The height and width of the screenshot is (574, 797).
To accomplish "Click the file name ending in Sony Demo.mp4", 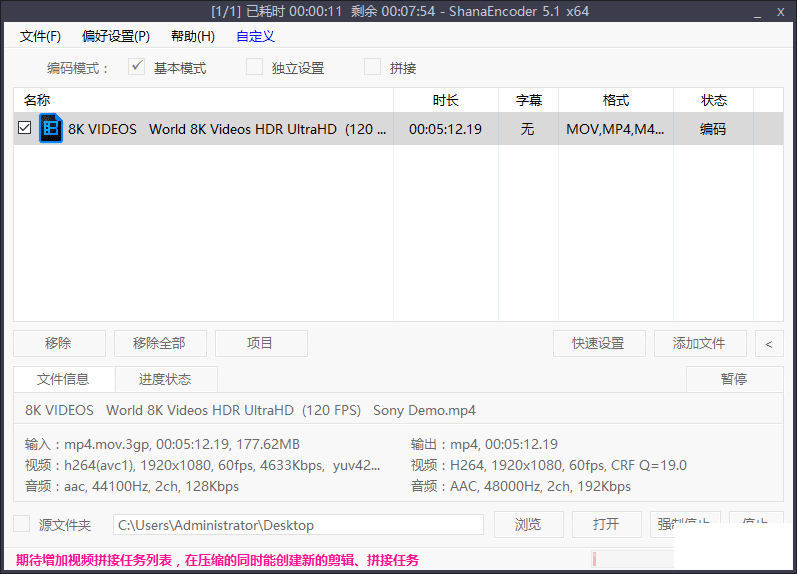I will click(251, 410).
